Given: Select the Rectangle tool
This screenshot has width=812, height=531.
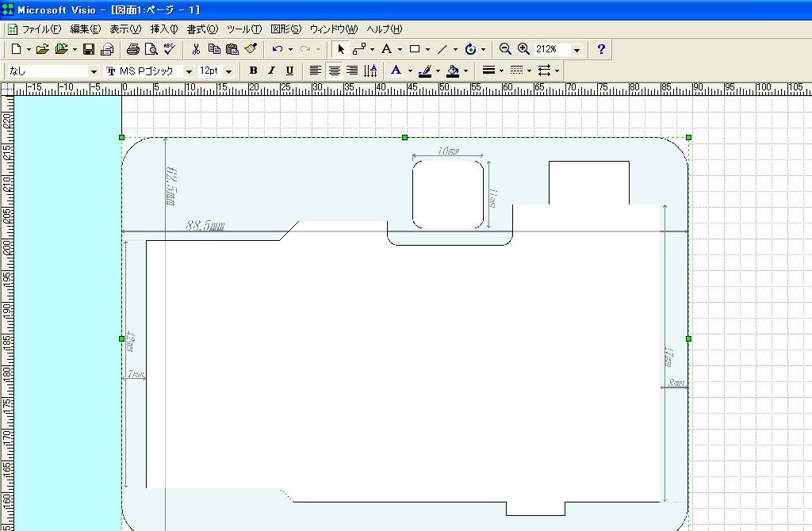Looking at the screenshot, I should [414, 49].
